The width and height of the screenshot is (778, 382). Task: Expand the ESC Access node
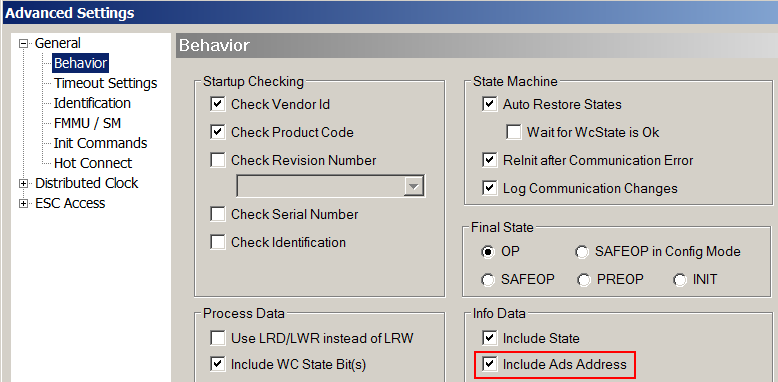tap(23, 203)
